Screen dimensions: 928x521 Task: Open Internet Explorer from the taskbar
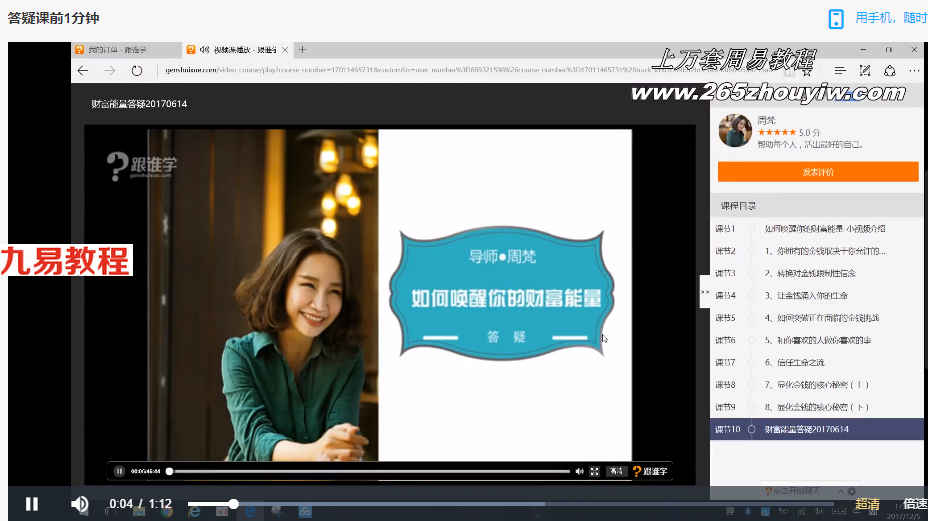[194, 512]
